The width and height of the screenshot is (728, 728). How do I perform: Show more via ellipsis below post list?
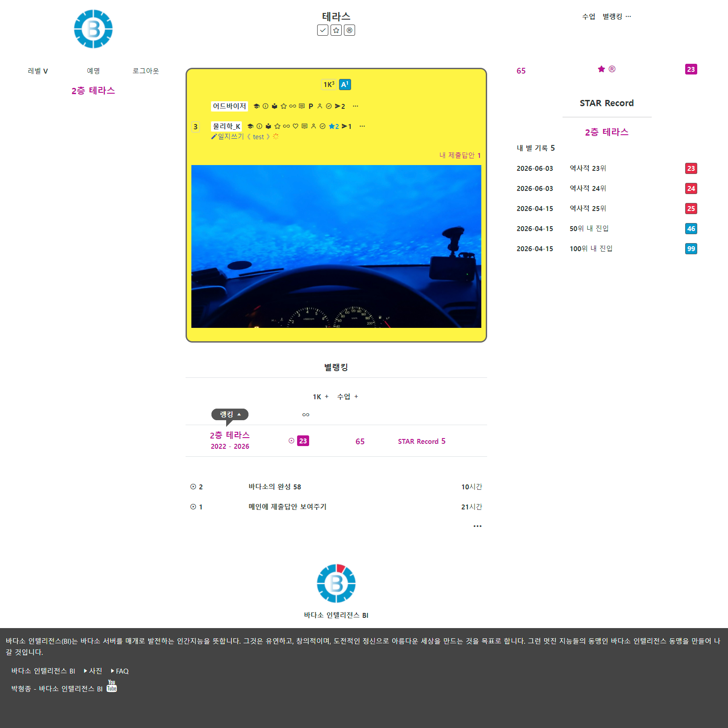(477, 526)
